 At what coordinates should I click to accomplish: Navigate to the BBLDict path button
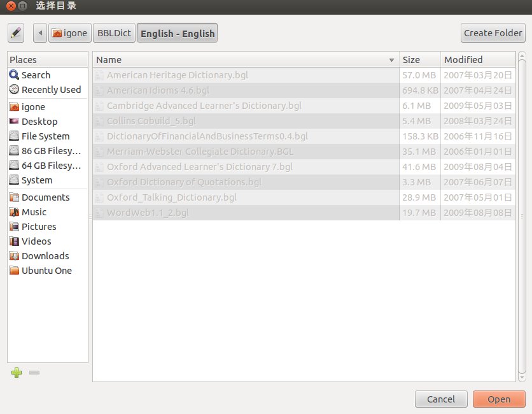114,33
